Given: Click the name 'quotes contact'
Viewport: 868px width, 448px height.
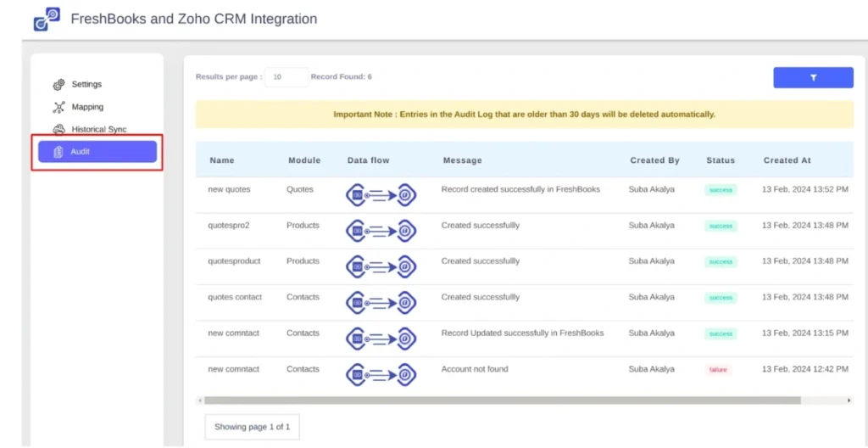Looking at the screenshot, I should 235,297.
